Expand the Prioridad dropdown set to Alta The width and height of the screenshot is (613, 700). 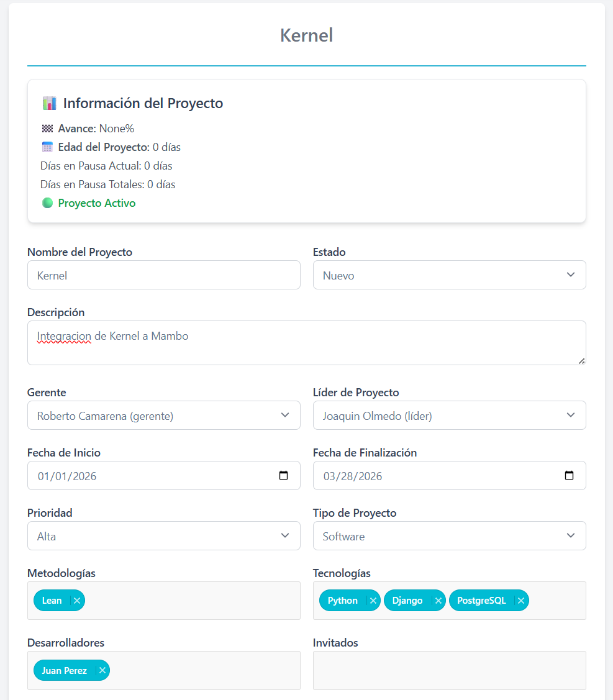163,536
